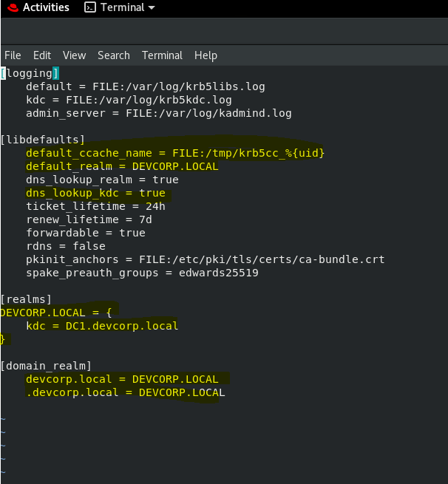448x484 pixels.
Task: Click the Red Hat logo icon
Action: [x=11, y=7]
